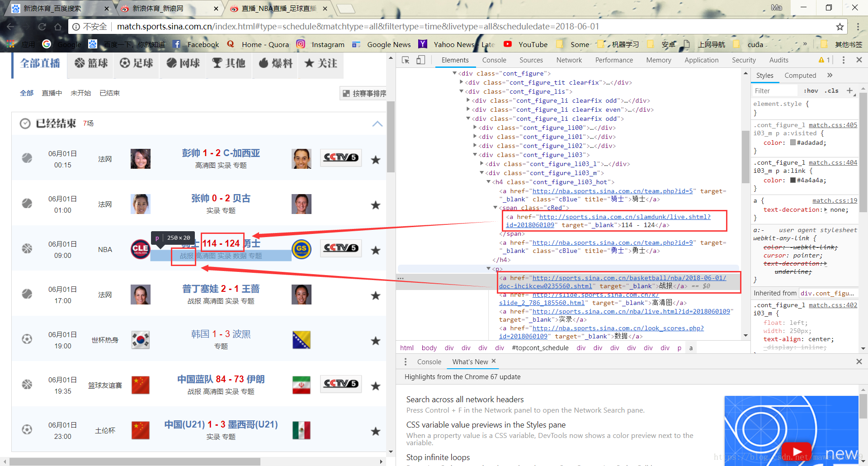This screenshot has height=466, width=868.
Task: Toggle the .cls class editor button
Action: point(831,91)
